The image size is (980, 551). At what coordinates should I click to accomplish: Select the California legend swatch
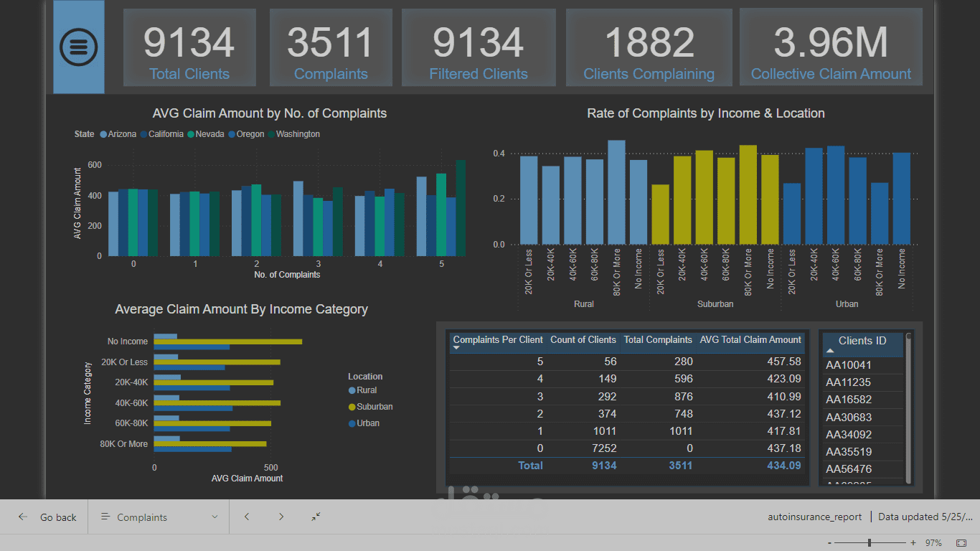click(x=144, y=134)
